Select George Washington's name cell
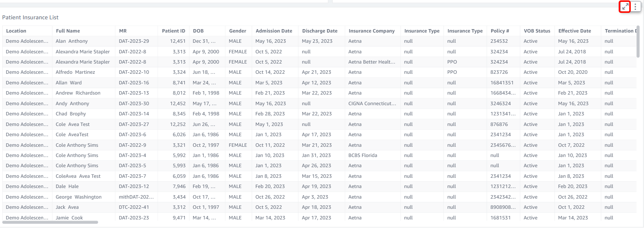This screenshot has height=230, width=644. (x=79, y=197)
